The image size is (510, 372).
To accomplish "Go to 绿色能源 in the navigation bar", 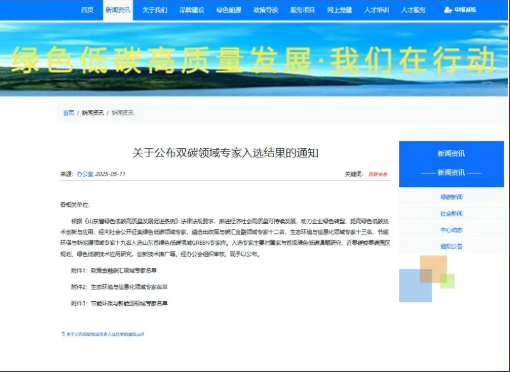I will point(229,10).
